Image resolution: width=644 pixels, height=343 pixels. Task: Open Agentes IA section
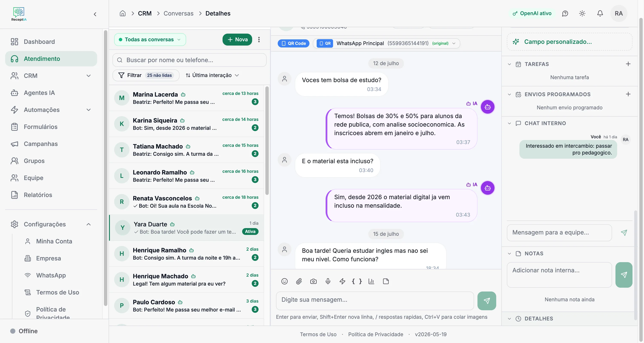(51, 93)
